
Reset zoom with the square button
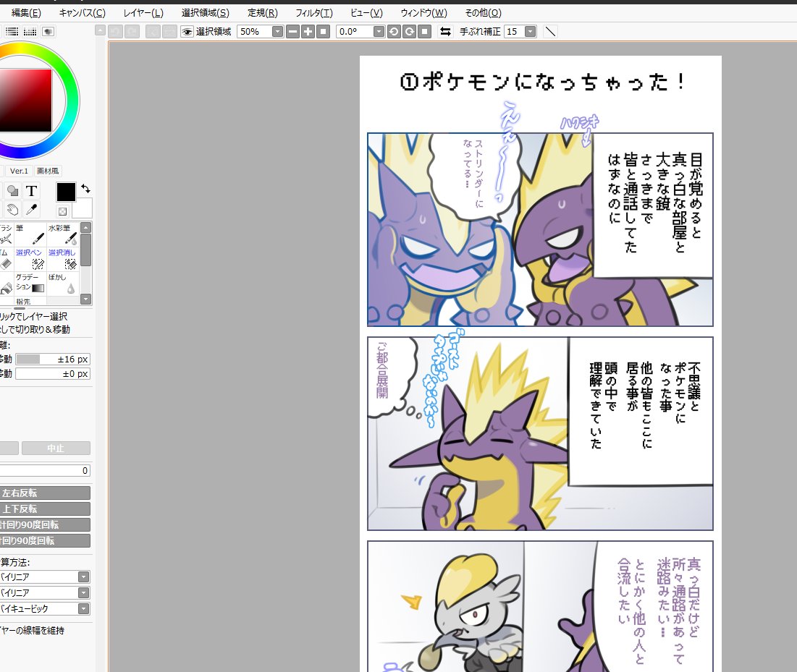pos(324,32)
